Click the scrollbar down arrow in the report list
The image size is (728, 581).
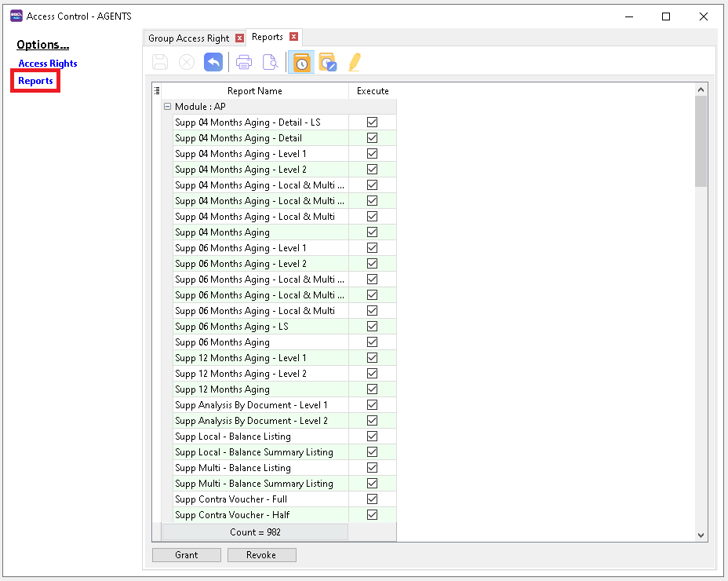click(x=701, y=535)
